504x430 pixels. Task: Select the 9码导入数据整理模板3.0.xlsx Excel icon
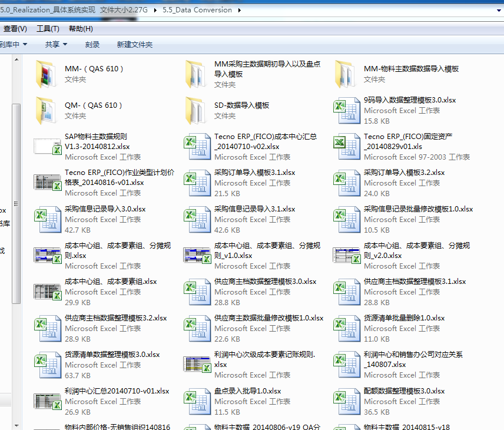coord(346,110)
